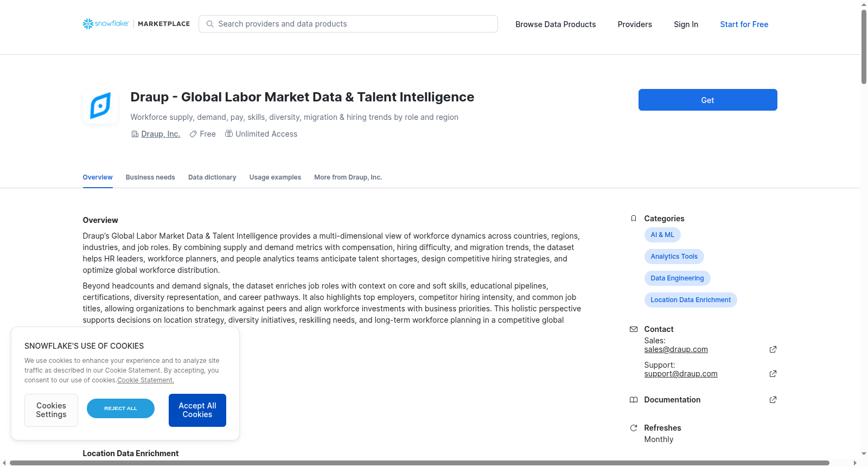The height and width of the screenshot is (467, 868).
Task: Click the Categories bookmark icon
Action: [x=634, y=219]
